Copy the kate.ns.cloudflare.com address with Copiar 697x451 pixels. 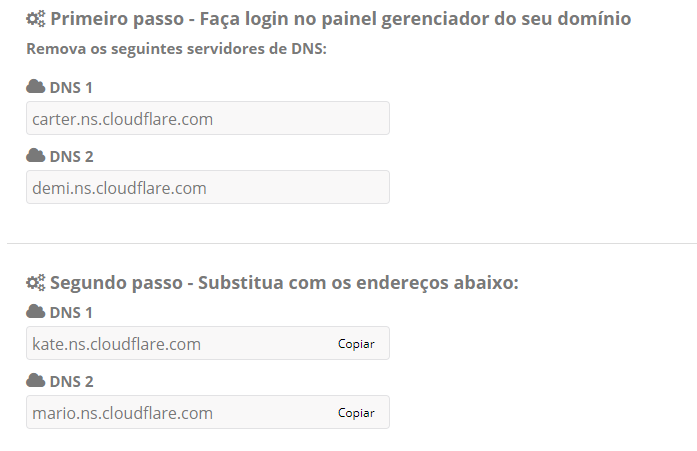click(356, 344)
